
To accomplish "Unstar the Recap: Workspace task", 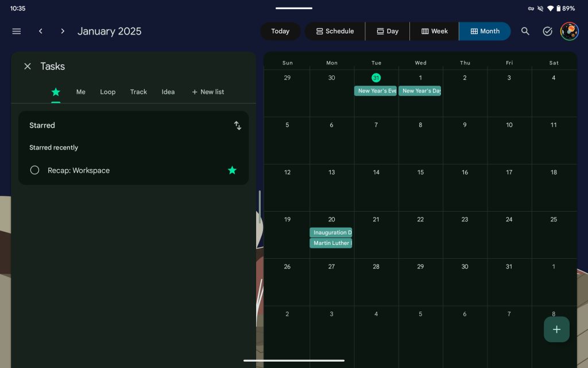I will 232,170.
